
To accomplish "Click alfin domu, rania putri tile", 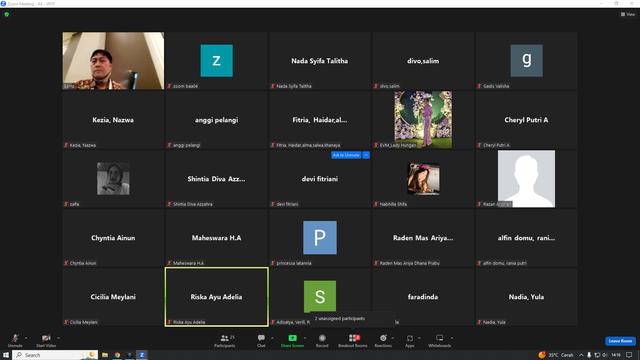I will [x=526, y=238].
